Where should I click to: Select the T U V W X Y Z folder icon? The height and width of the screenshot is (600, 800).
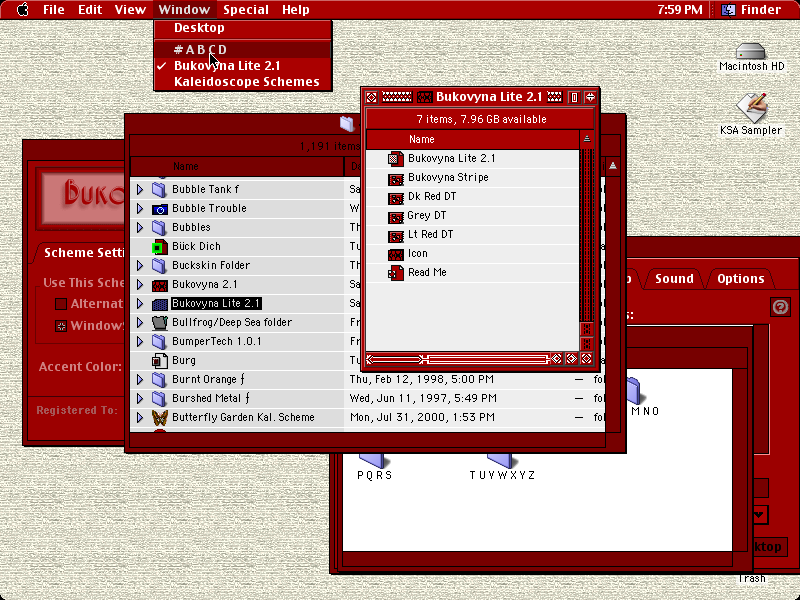pyautogui.click(x=501, y=460)
